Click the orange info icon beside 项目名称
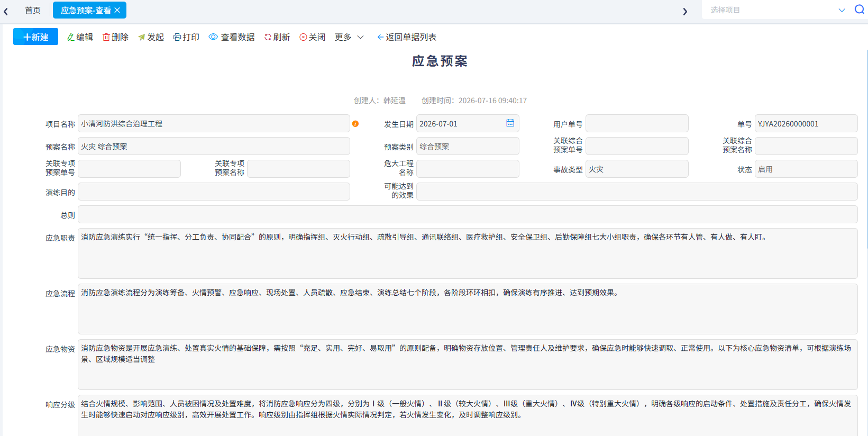 pyautogui.click(x=355, y=124)
